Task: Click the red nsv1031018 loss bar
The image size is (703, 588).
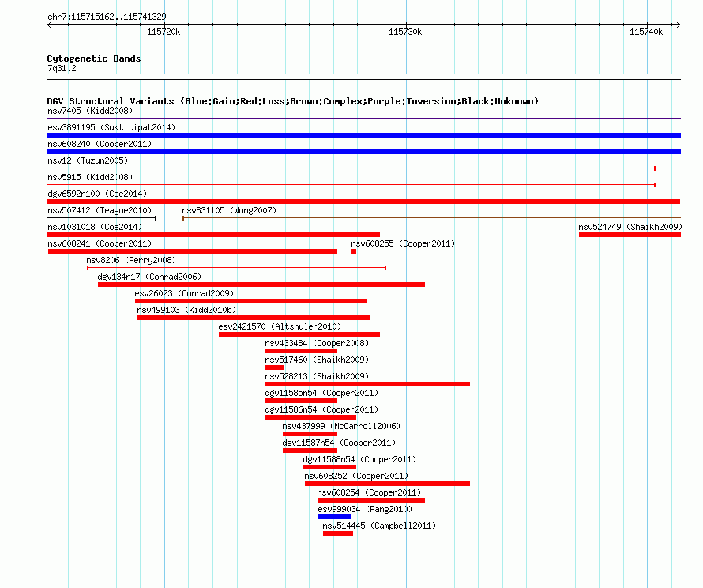Action: [213, 235]
